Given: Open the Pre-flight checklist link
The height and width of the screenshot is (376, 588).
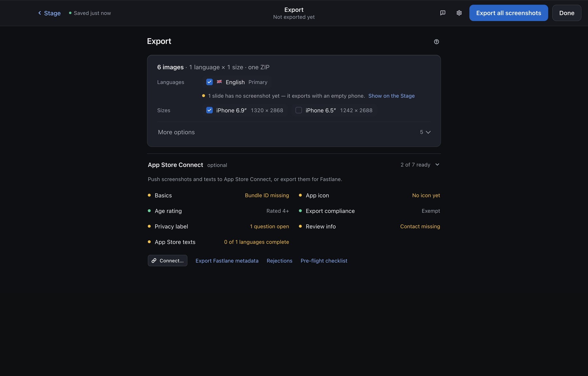Looking at the screenshot, I should click(x=324, y=261).
